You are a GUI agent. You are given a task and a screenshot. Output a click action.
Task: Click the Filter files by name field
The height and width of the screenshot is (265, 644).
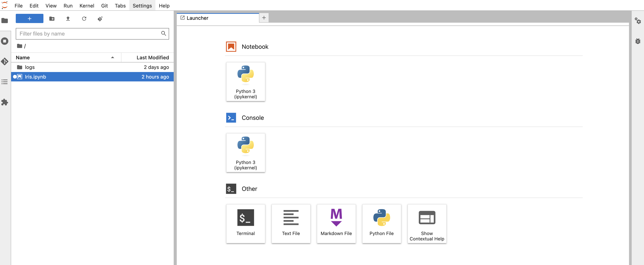click(89, 34)
